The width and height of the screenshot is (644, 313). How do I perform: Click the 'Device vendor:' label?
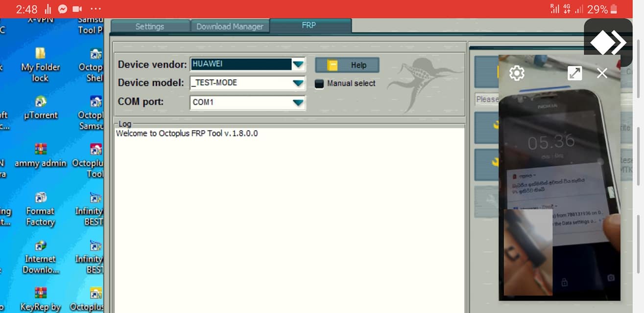pyautogui.click(x=152, y=65)
